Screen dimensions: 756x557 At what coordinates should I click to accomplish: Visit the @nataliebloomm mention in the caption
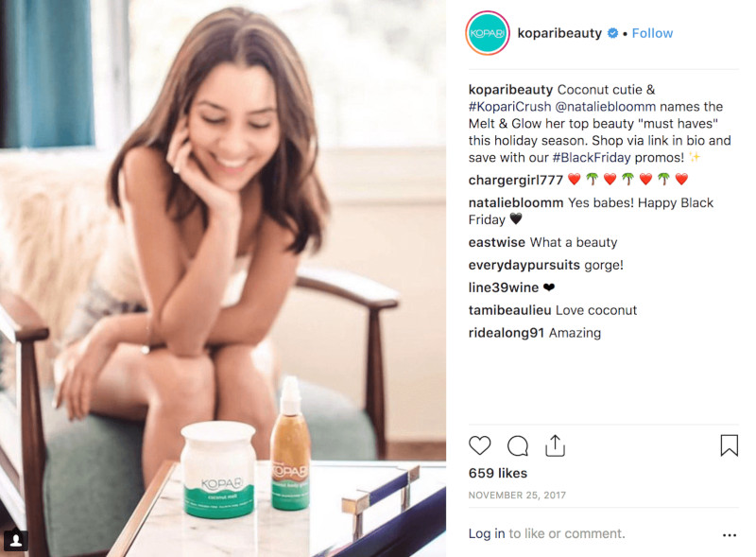coord(606,107)
